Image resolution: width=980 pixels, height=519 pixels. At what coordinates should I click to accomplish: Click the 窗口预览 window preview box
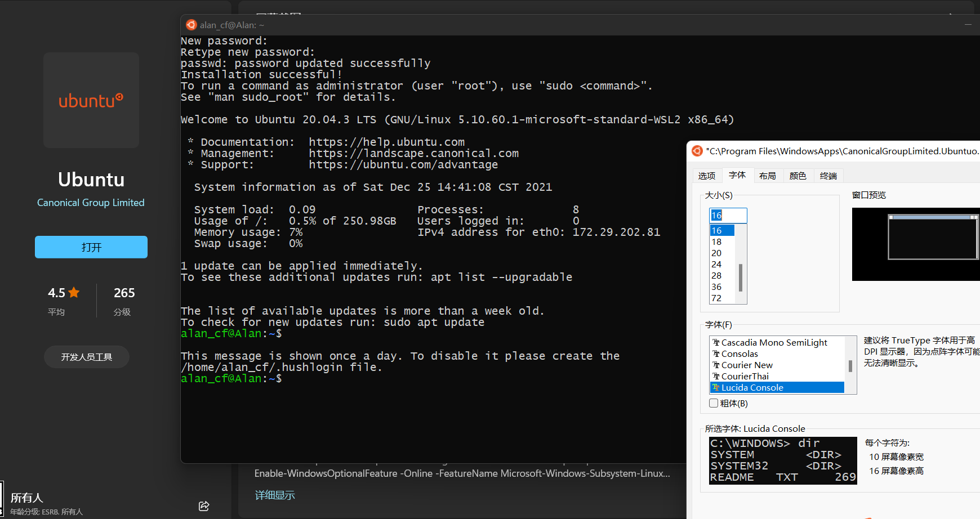pyautogui.click(x=916, y=244)
